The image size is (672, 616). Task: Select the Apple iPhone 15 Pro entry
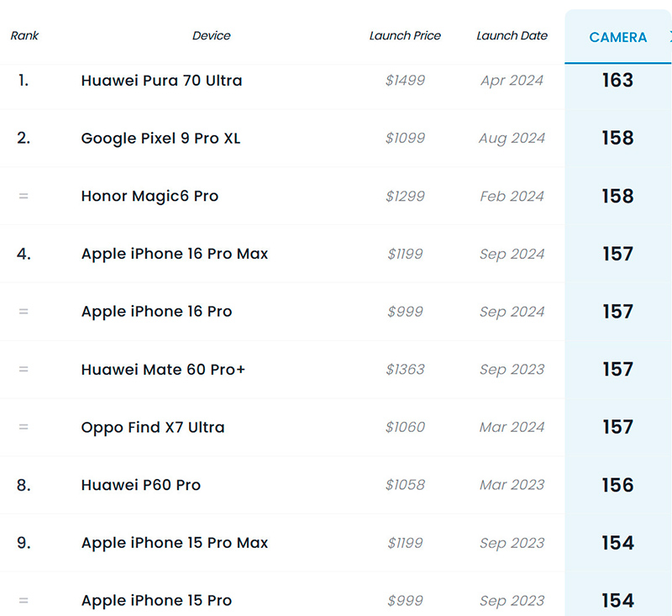156,601
